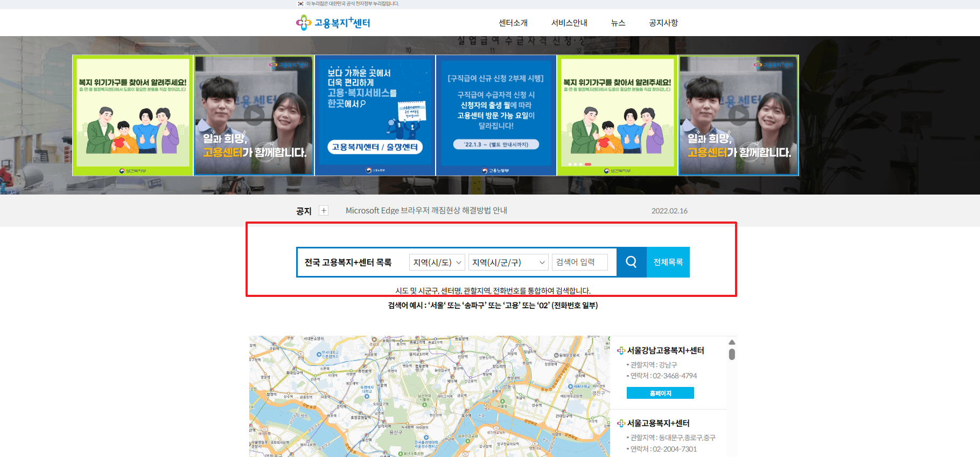Click the Korean flag icon in the top bar
The height and width of the screenshot is (457, 980).
click(x=300, y=4)
